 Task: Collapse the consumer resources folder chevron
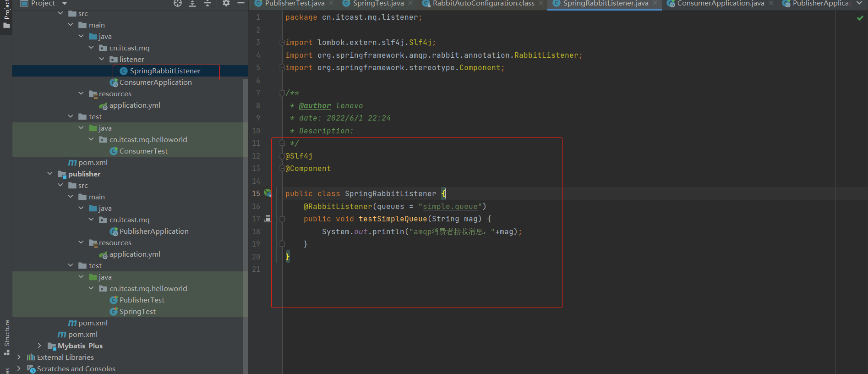pos(81,93)
